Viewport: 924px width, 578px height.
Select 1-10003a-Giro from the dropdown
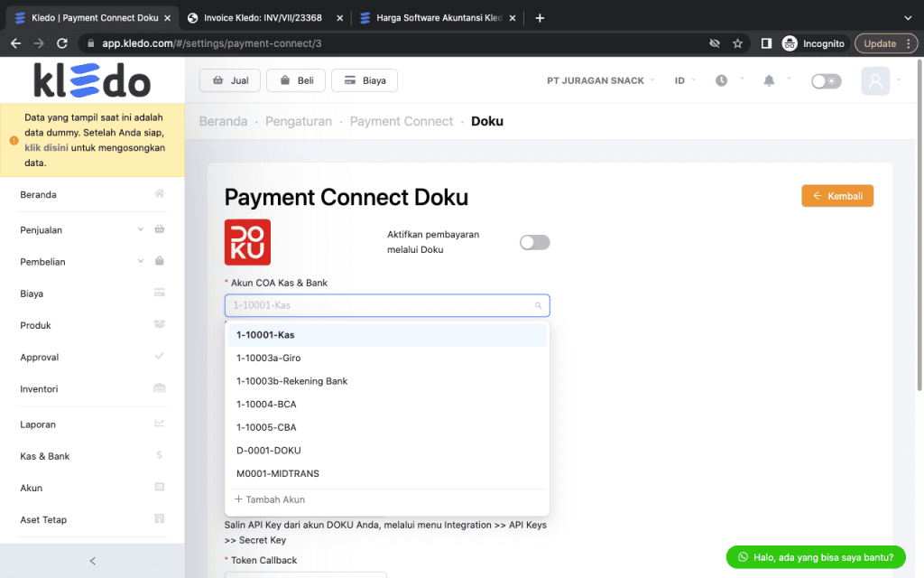[x=387, y=358]
